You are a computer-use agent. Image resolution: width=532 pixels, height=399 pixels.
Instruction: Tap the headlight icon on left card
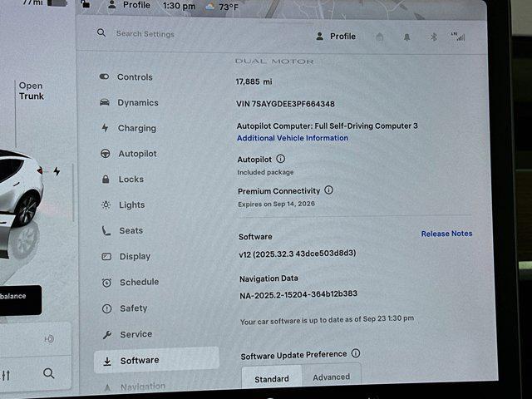point(49,339)
